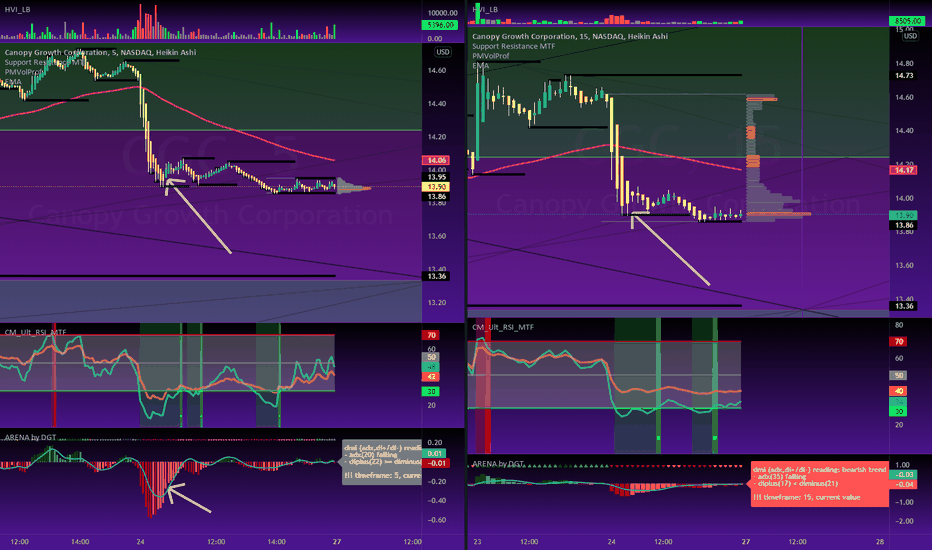Click the red -0.01 ARENA value label
This screenshot has height=550, width=932.
[436, 463]
